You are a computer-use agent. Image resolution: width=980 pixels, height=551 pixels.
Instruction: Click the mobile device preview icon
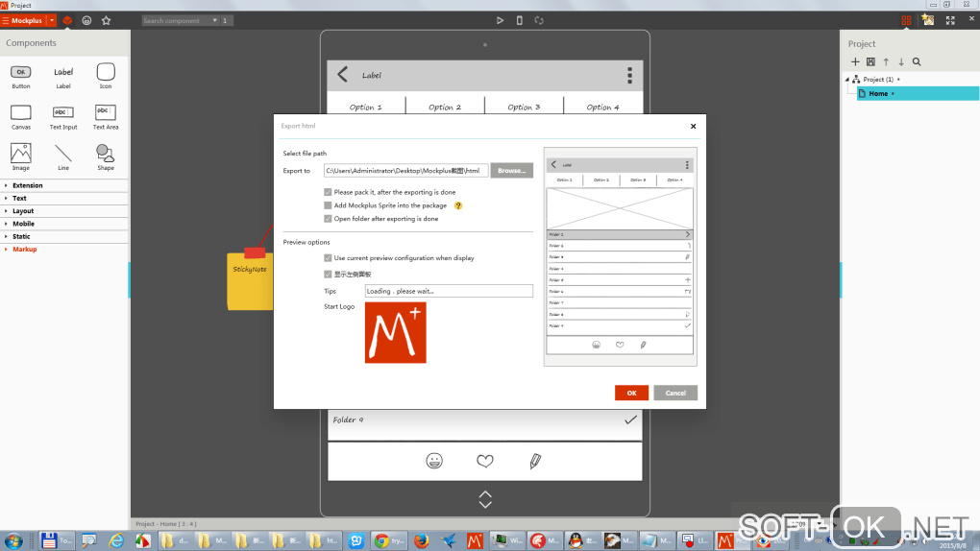520,20
